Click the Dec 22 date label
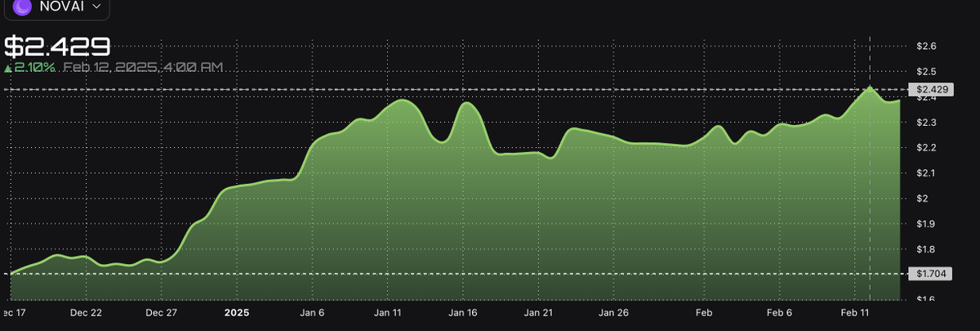 86,312
